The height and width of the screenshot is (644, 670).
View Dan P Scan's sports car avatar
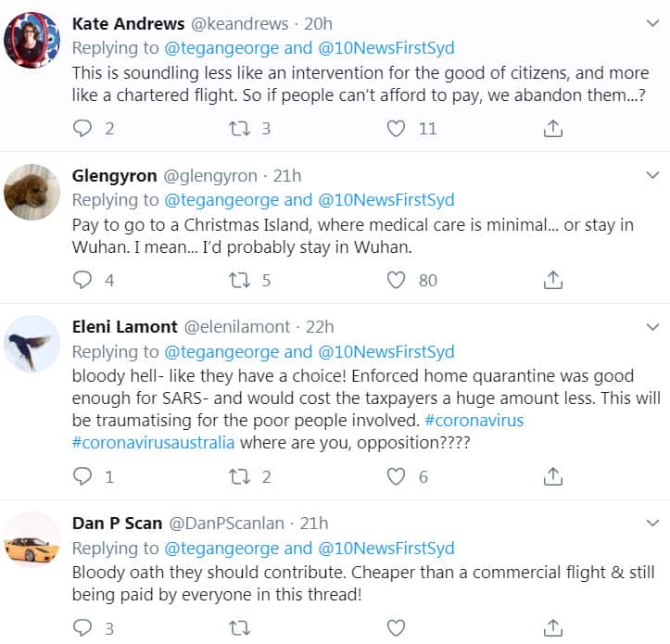coord(32,540)
